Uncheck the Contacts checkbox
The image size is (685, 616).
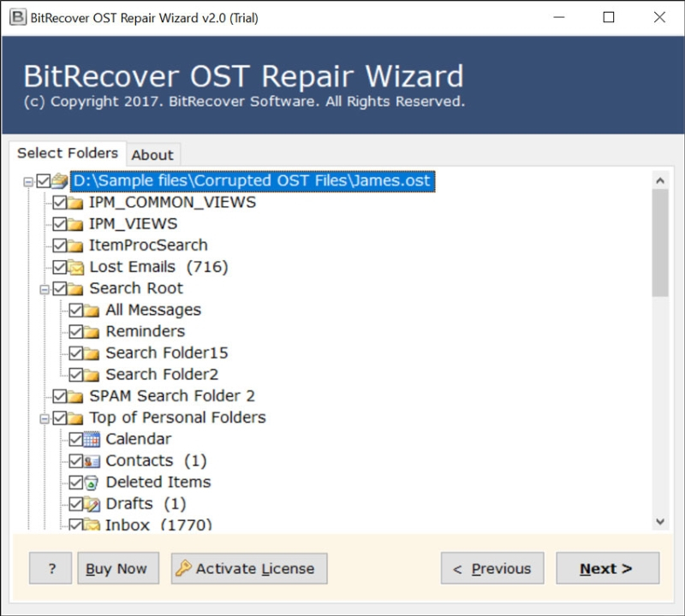[x=76, y=461]
